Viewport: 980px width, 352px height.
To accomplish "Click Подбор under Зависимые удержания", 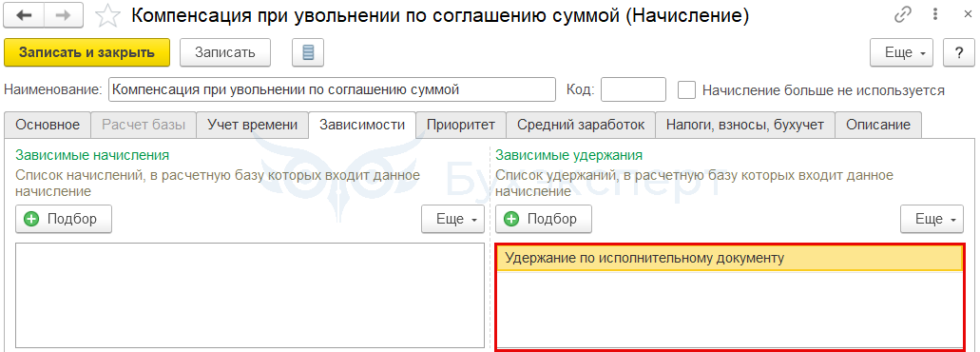I will tap(544, 219).
